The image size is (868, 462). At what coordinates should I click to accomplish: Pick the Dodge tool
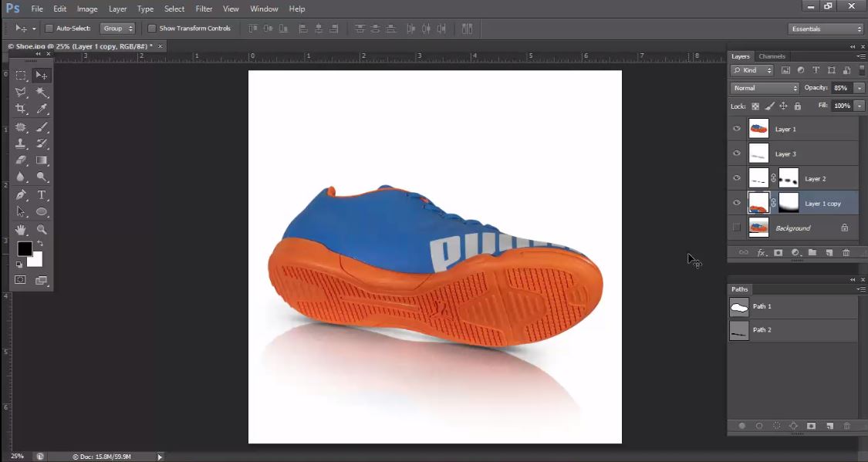click(x=42, y=177)
